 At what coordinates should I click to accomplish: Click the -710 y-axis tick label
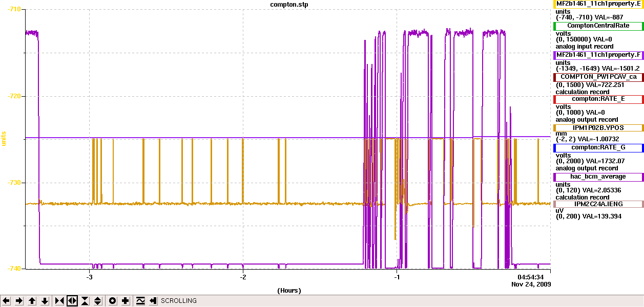14,10
